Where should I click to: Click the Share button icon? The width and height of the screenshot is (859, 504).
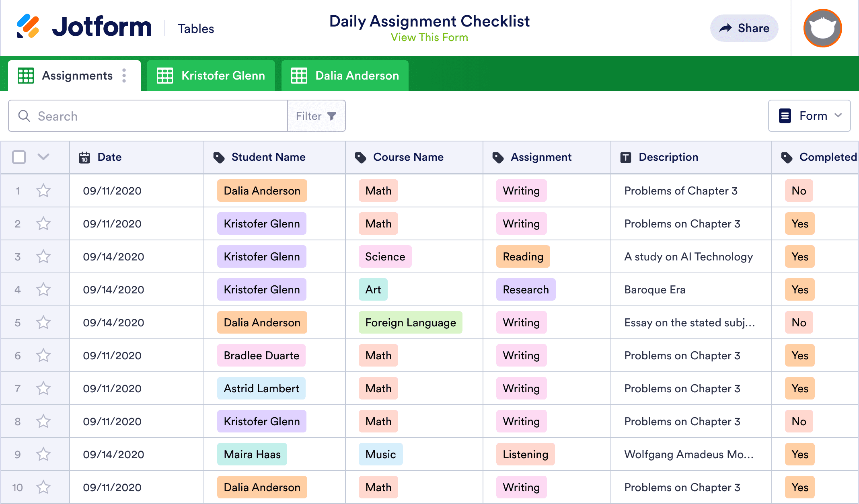(x=726, y=28)
